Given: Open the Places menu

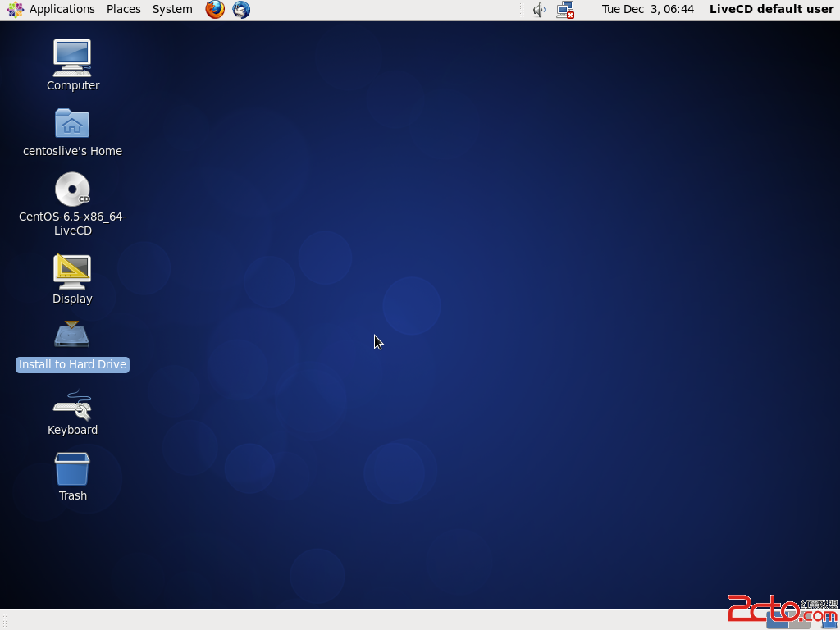Looking at the screenshot, I should click(124, 9).
